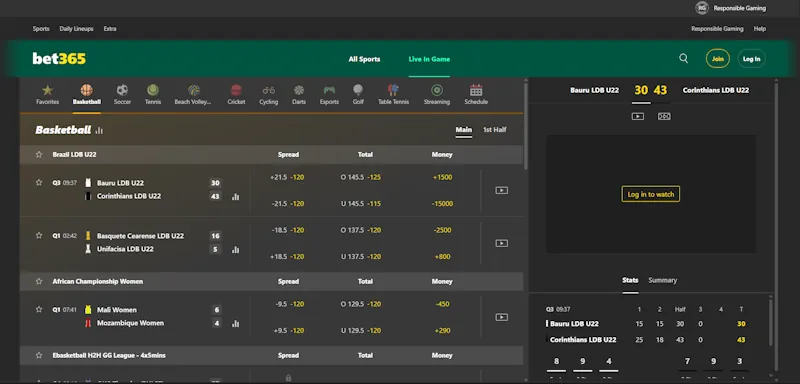
Task: Select Basquete Cearense money line -2500
Action: tap(442, 231)
